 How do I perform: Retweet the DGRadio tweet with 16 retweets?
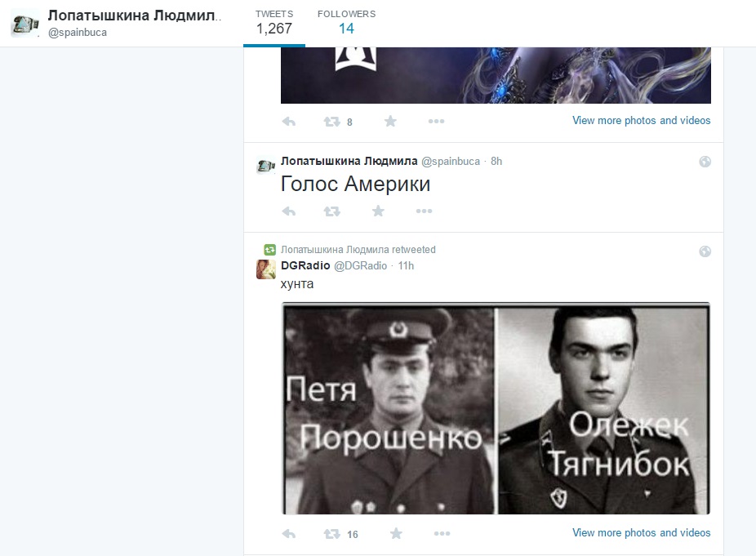click(331, 534)
